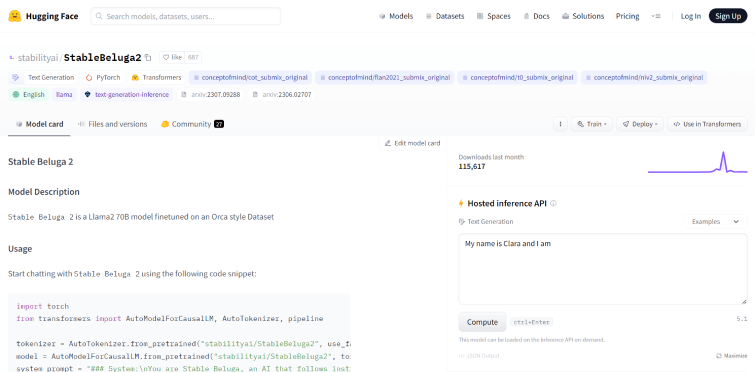The image size is (755, 372).
Task: Expand the Train dropdown
Action: 592,124
